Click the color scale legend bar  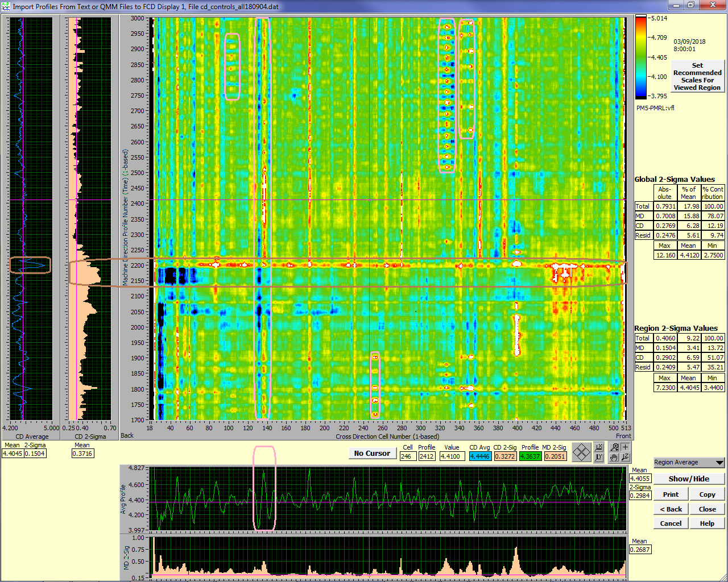(641, 57)
